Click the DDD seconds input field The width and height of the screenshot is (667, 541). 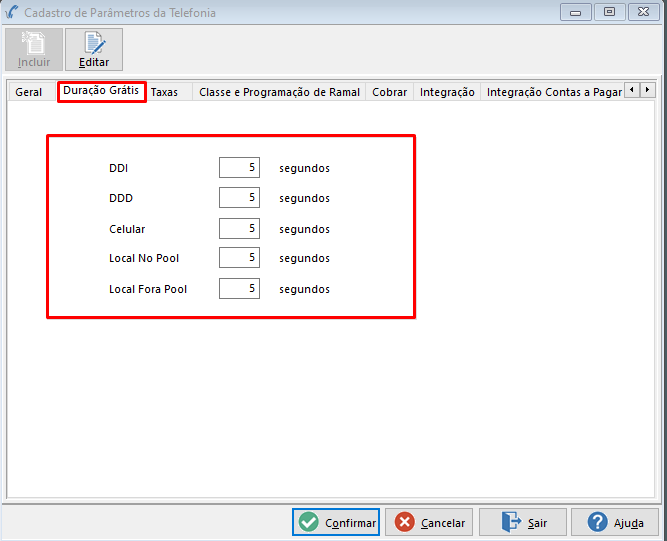(239, 197)
